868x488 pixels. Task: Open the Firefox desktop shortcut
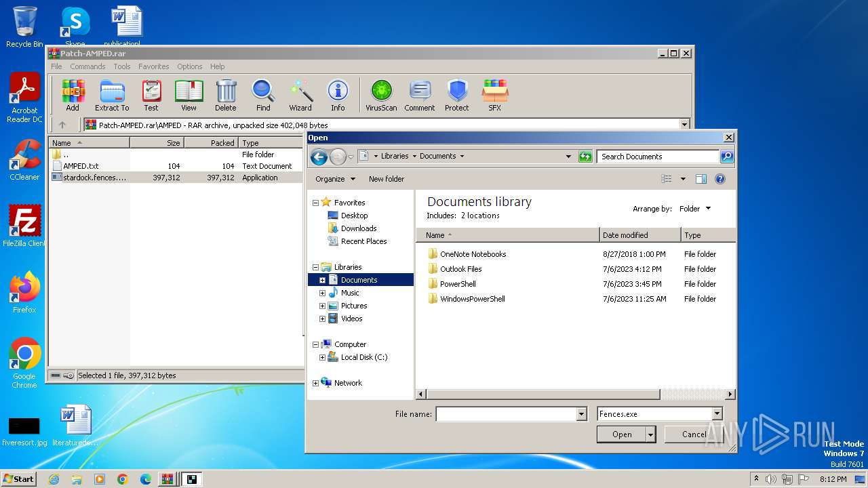point(24,292)
